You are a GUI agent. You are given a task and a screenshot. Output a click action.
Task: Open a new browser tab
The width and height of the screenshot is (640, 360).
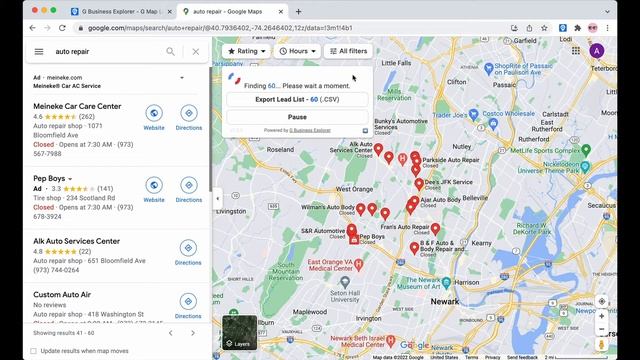tap(298, 12)
